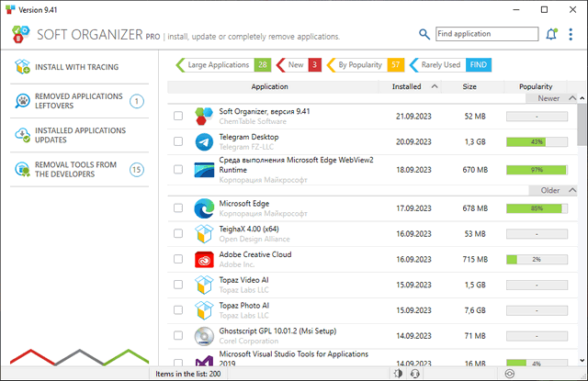This screenshot has height=381, width=588.
Task: Collapse the Older group
Action: 572,190
